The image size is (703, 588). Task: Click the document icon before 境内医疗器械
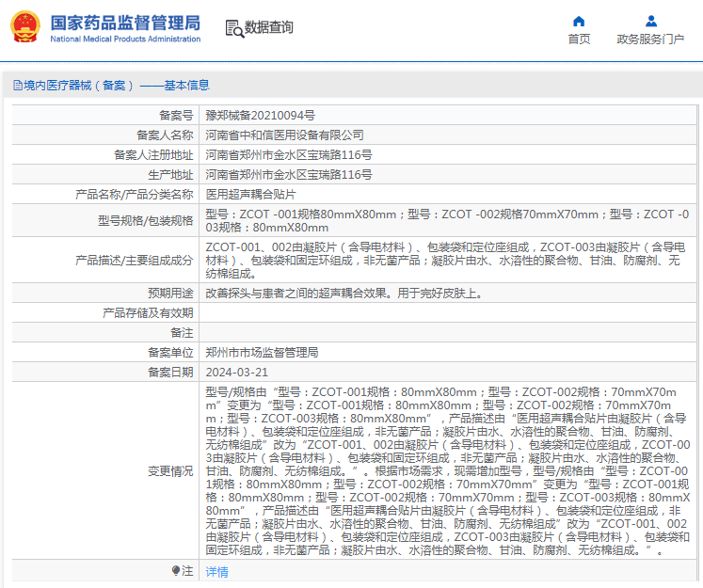18,86
